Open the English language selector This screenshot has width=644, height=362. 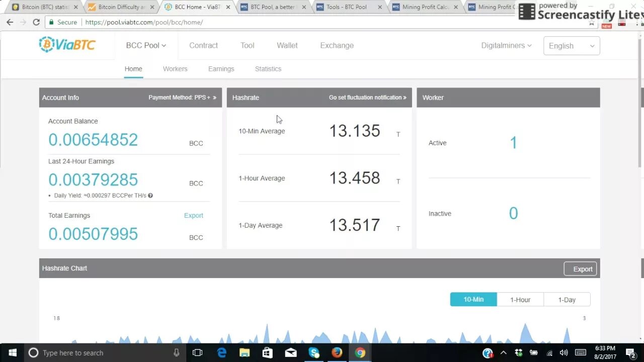572,46
